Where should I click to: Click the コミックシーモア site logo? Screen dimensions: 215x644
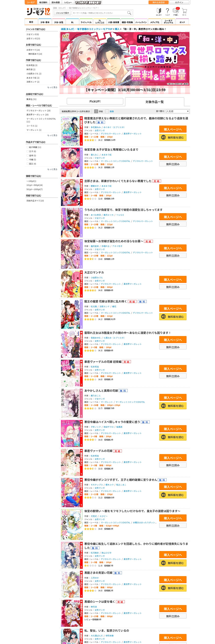click(x=39, y=12)
